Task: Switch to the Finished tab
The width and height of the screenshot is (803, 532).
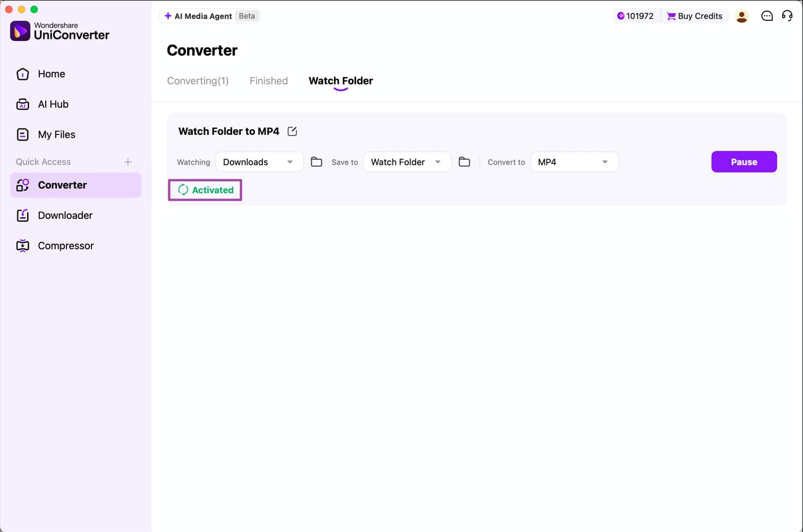Action: coord(269,81)
